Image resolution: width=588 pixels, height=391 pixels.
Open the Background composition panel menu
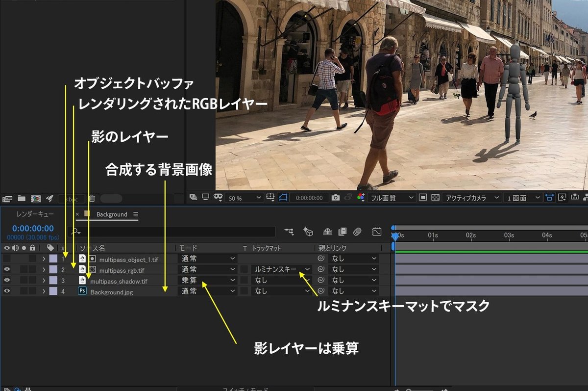click(136, 214)
